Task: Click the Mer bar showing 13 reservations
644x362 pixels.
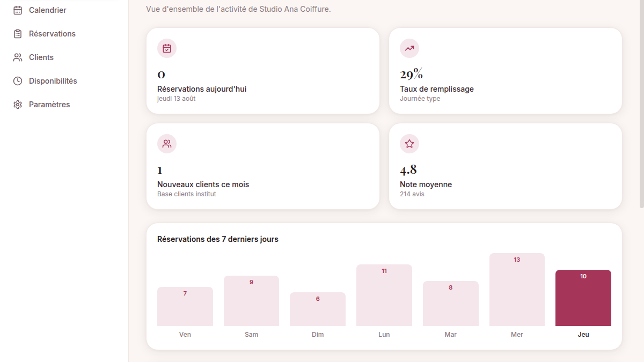Action: (x=517, y=290)
